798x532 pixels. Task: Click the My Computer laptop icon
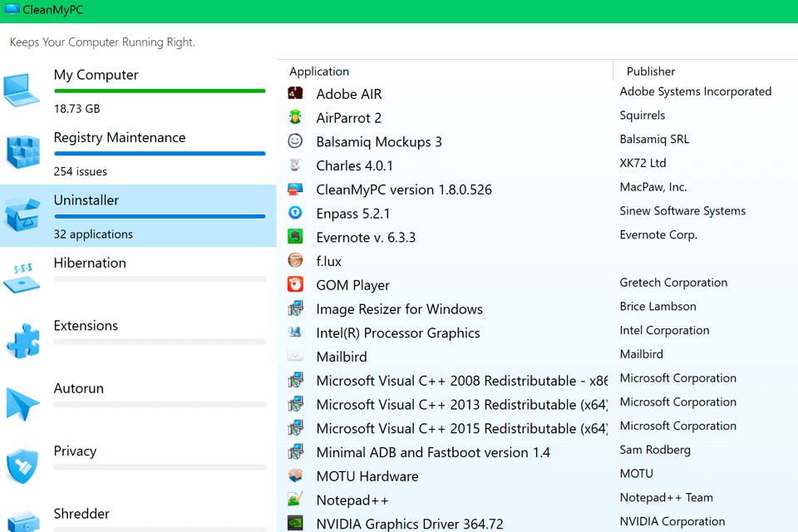click(21, 91)
